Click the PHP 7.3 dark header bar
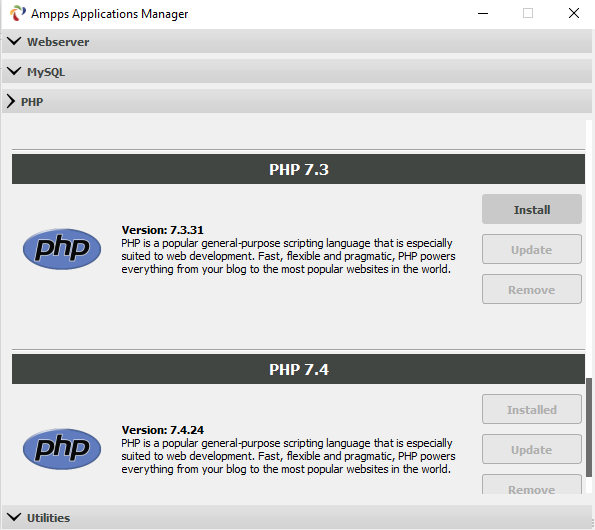The image size is (595, 530). 298,169
